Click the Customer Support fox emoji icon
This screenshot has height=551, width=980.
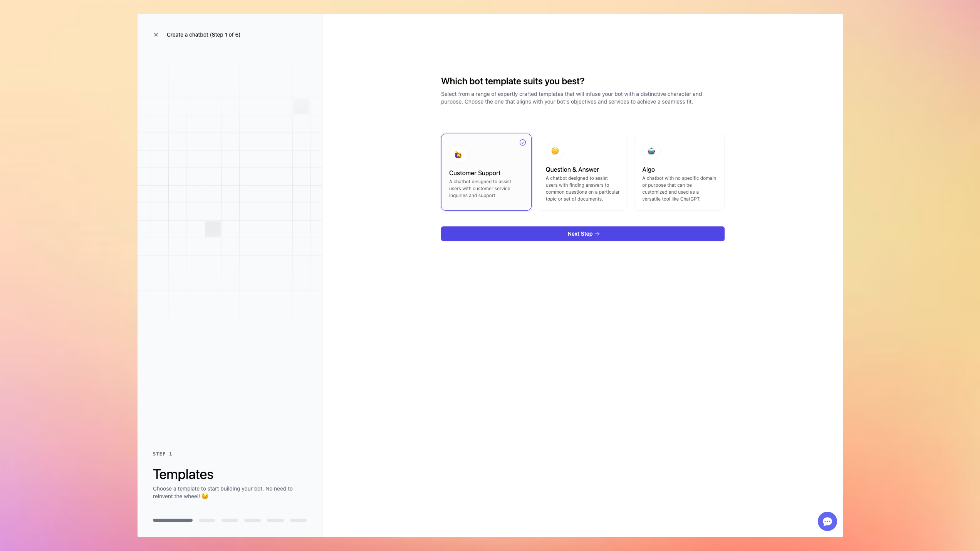(458, 154)
